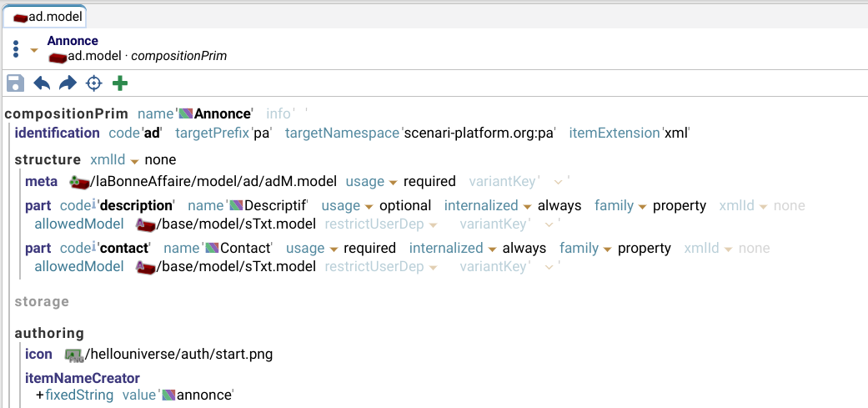Image resolution: width=868 pixels, height=408 pixels.
Task: Click the adM.model item icon in meta
Action: [78, 182]
